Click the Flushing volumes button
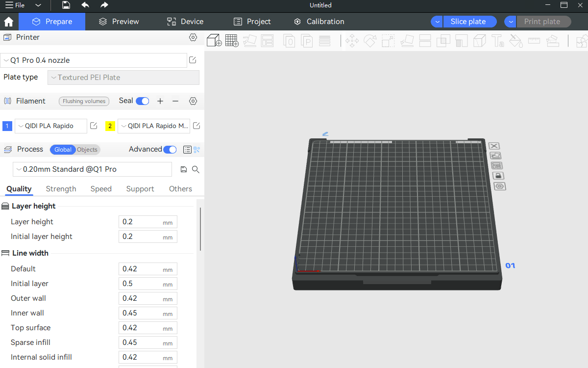 pos(84,101)
